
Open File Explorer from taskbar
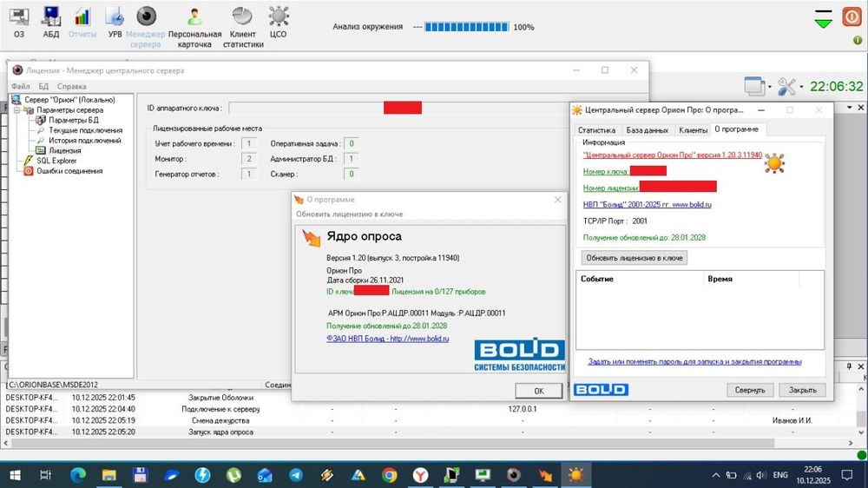(109, 475)
